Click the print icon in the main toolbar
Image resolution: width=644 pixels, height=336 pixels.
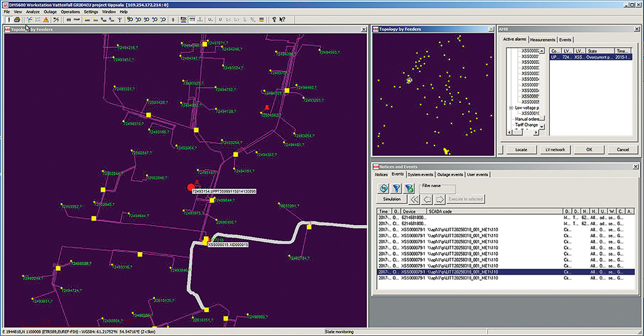coord(17,19)
